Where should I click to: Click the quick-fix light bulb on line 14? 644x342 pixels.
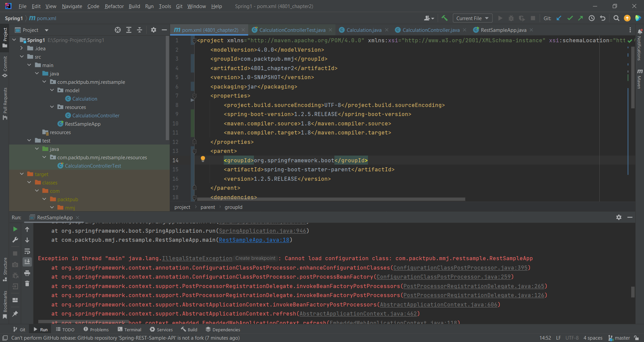pyautogui.click(x=203, y=159)
